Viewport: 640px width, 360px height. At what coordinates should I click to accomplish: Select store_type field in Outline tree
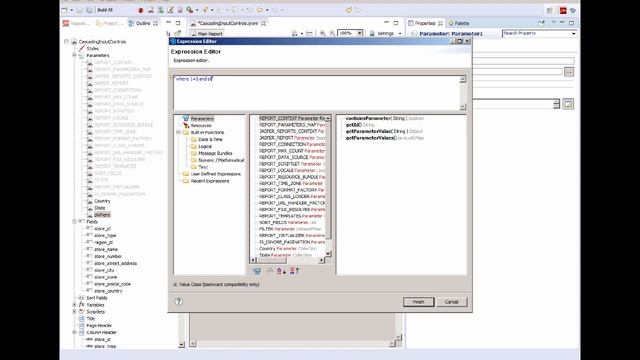click(x=105, y=236)
